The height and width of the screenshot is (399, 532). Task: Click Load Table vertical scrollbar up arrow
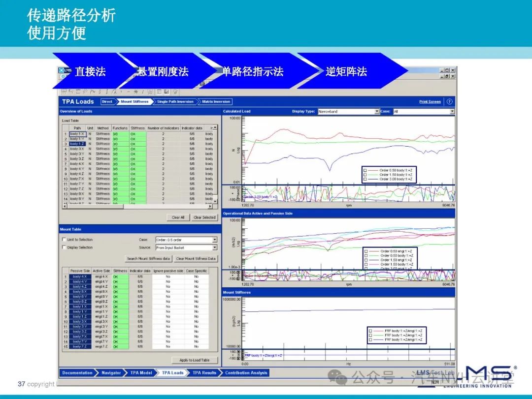pos(215,127)
